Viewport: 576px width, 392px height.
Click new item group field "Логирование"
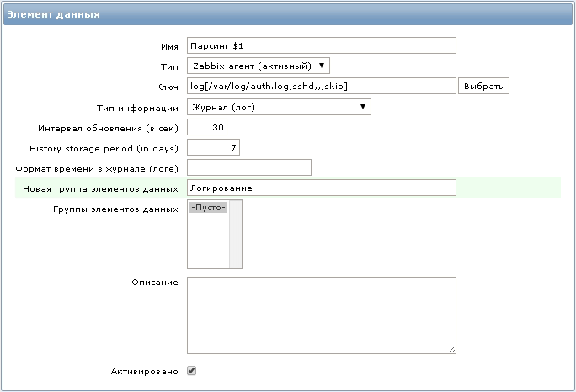pyautogui.click(x=321, y=188)
